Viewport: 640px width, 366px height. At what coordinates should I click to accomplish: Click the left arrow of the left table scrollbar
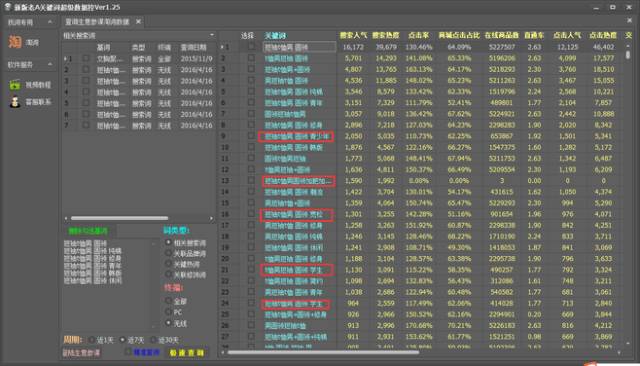pyautogui.click(x=66, y=218)
